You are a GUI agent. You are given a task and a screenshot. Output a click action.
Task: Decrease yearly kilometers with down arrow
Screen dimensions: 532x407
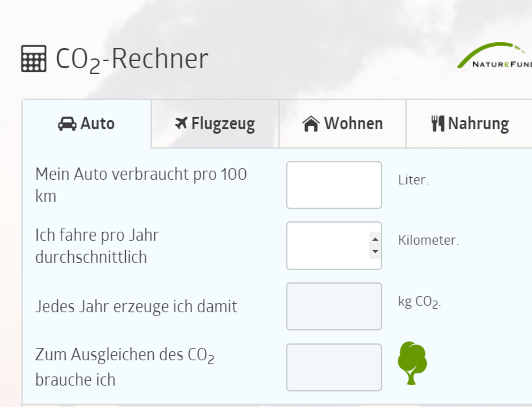tap(375, 251)
